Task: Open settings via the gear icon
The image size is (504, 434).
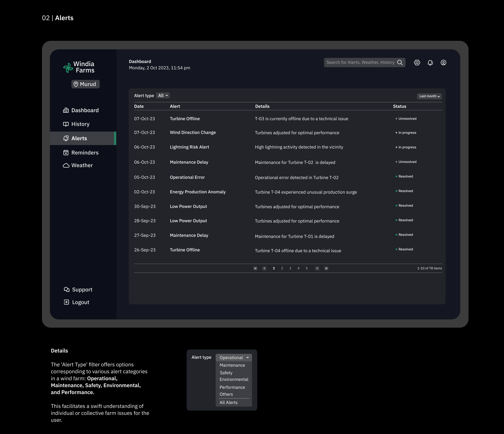Action: 417,63
